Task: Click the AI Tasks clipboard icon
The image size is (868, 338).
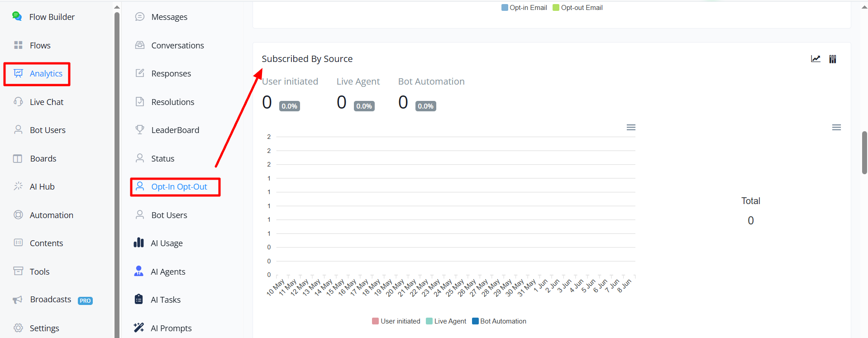Action: coord(139,299)
